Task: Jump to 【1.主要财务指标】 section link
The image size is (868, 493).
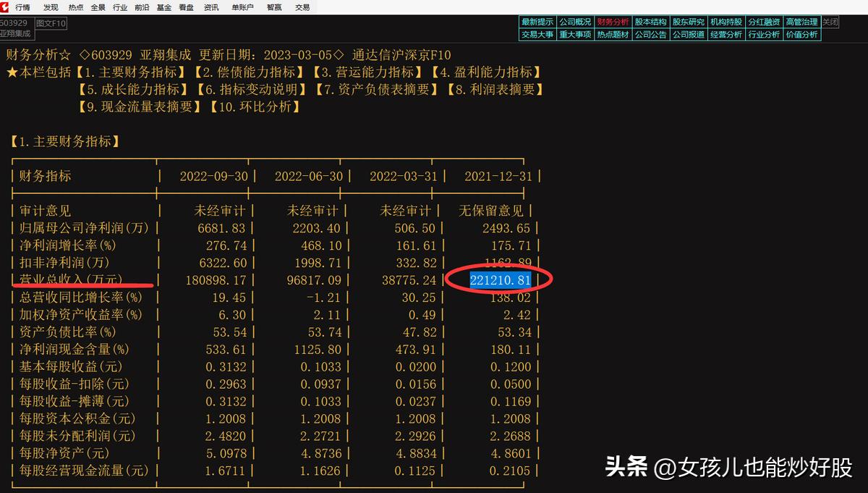Action: (x=129, y=72)
